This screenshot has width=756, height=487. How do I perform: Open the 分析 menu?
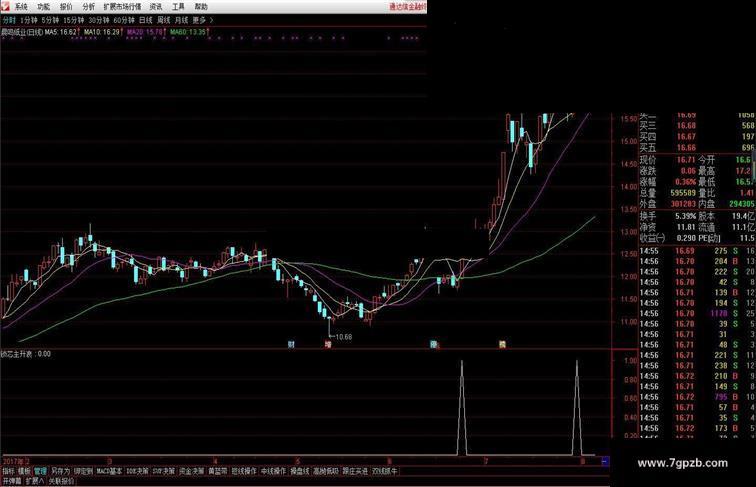pos(89,7)
